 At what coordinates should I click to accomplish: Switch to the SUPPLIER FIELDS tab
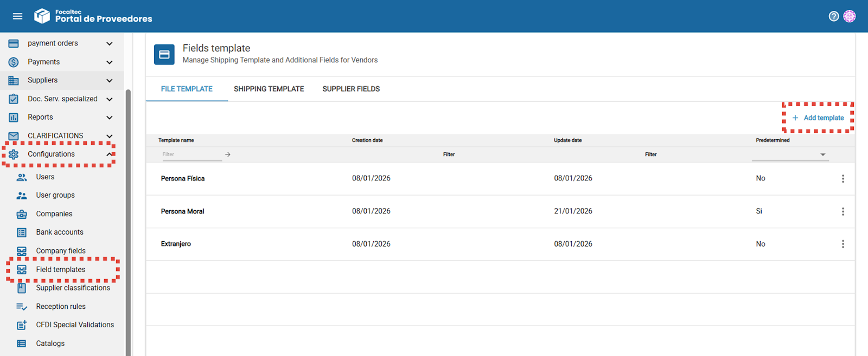pyautogui.click(x=351, y=89)
